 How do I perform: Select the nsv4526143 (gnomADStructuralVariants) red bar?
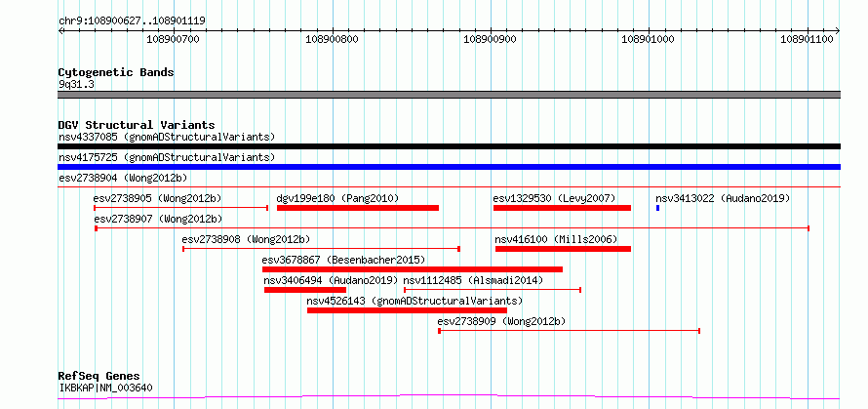click(407, 310)
